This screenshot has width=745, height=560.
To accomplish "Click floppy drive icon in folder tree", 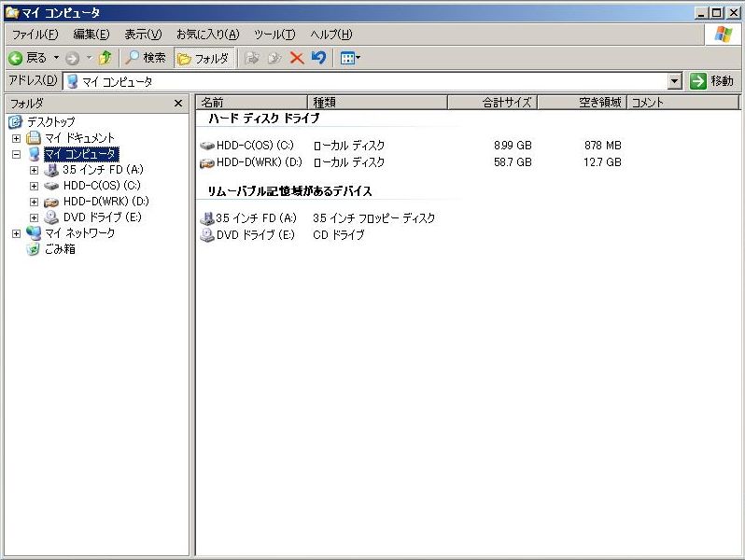I will [x=50, y=170].
